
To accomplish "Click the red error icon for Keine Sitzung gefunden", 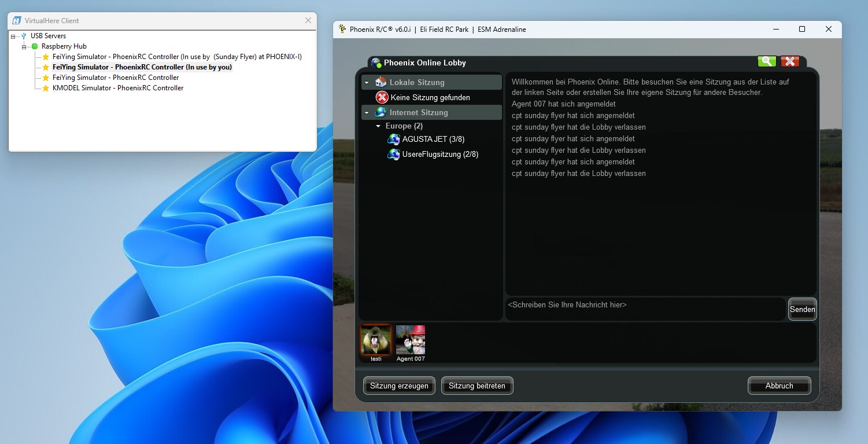I will (382, 97).
